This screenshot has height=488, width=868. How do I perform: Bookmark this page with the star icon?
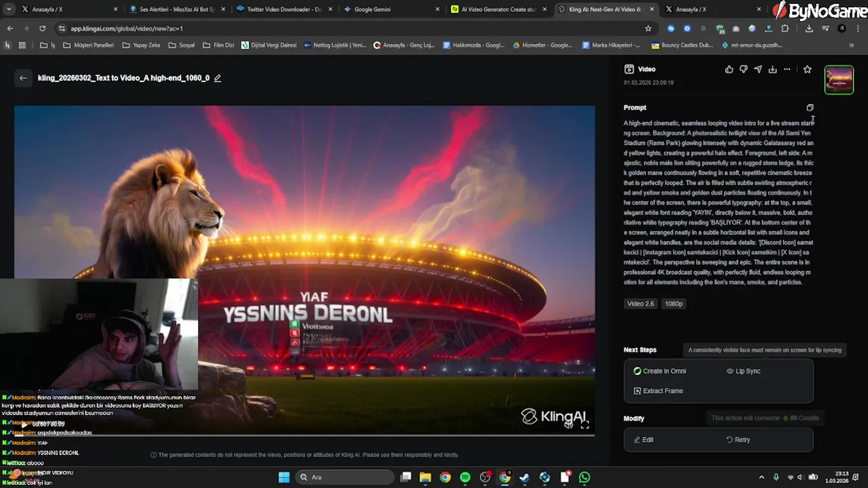648,28
